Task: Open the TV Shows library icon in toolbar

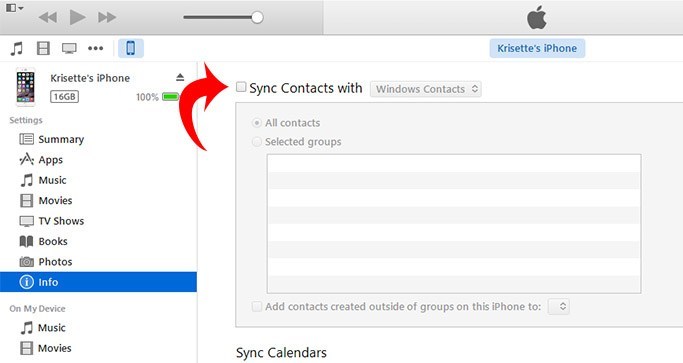Action: point(69,48)
